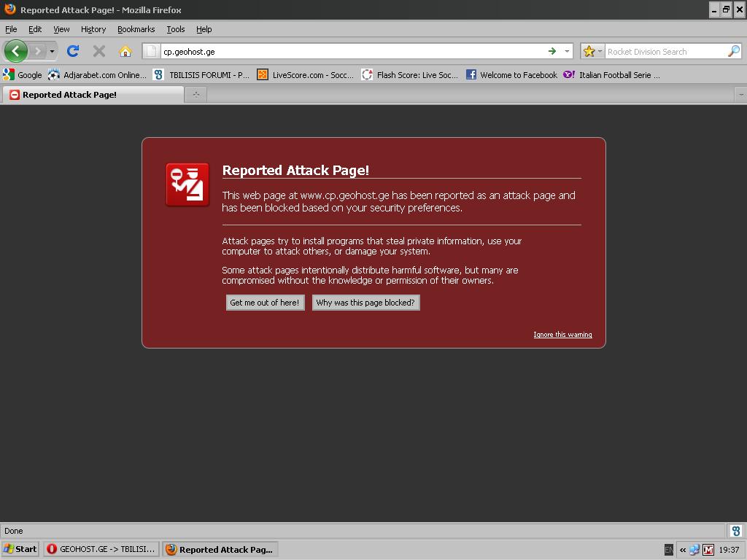Select the Reported Attack Page! tab

click(x=93, y=95)
